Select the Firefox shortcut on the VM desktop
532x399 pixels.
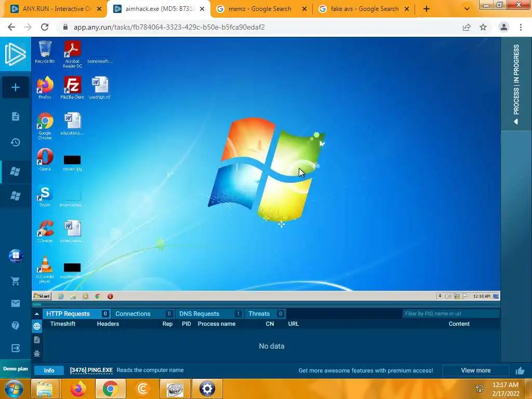[45, 87]
